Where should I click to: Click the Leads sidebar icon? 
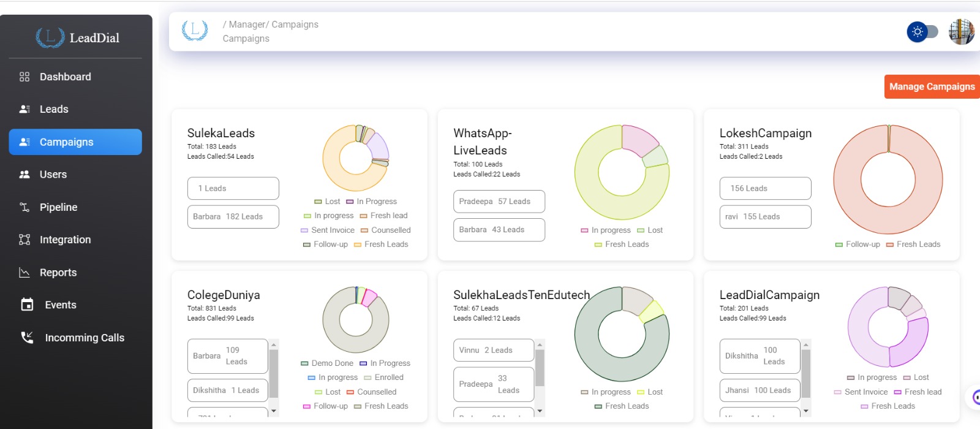pos(24,109)
